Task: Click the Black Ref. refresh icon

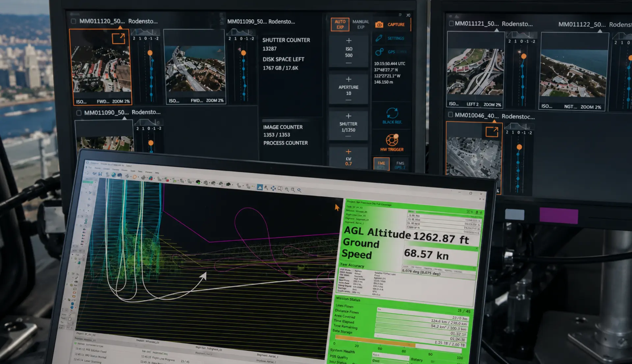Action: coord(392,113)
